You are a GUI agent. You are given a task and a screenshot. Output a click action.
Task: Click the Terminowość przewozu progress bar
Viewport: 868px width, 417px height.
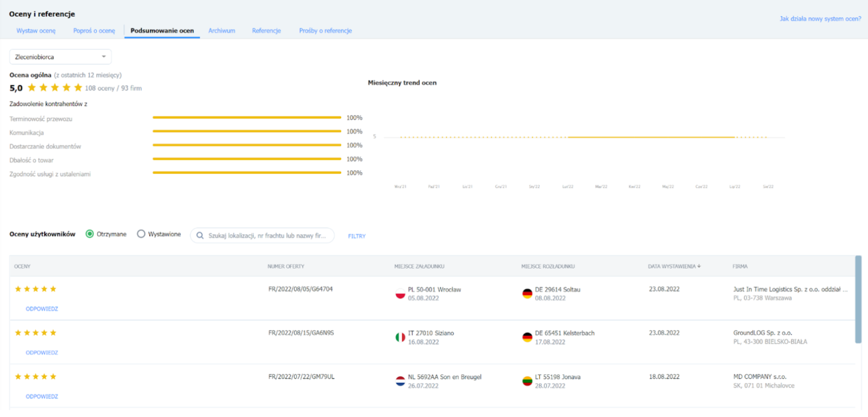click(x=247, y=118)
